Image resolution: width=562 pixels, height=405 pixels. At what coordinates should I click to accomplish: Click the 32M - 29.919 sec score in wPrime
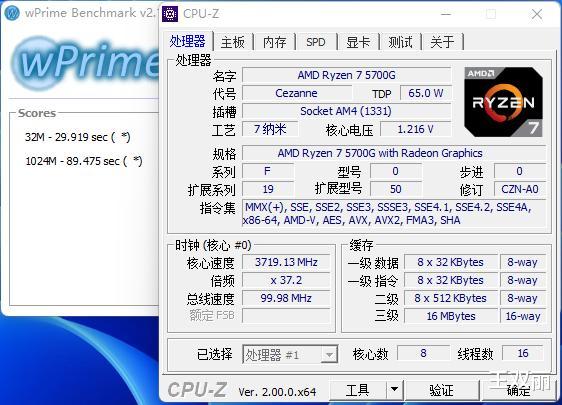77,137
